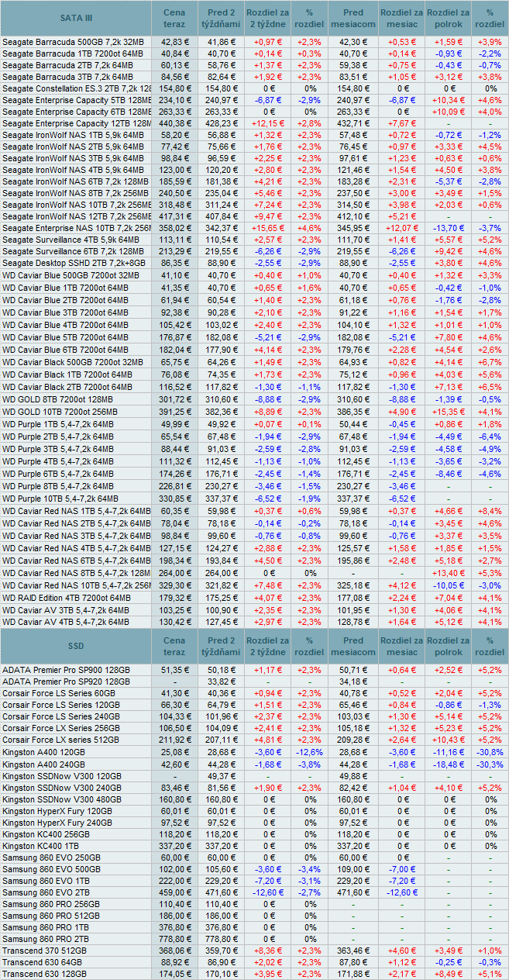Click the 33,82 € two-weeks-ago price of SP920

222,682
